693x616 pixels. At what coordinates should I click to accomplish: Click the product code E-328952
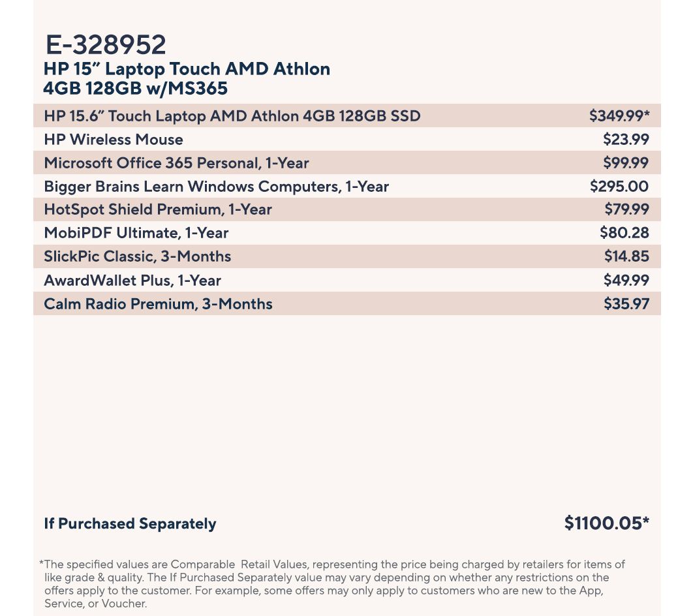[x=106, y=45]
